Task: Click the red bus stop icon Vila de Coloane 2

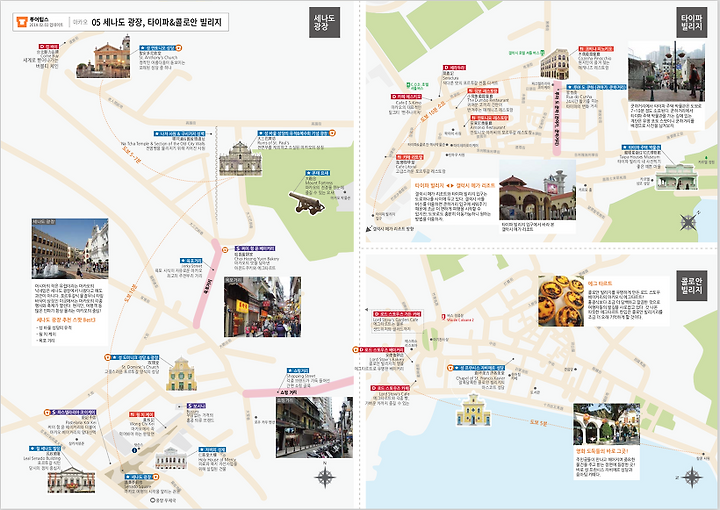Action: [443, 317]
